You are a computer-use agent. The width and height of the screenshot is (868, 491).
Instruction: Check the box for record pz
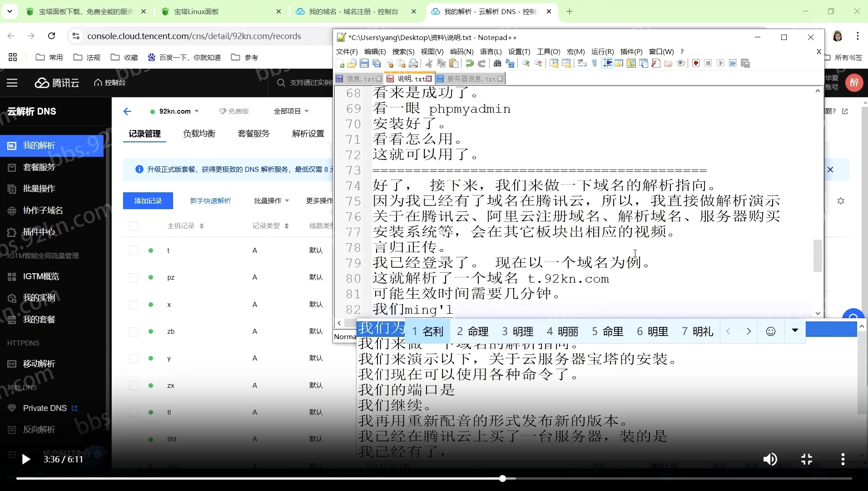134,277
